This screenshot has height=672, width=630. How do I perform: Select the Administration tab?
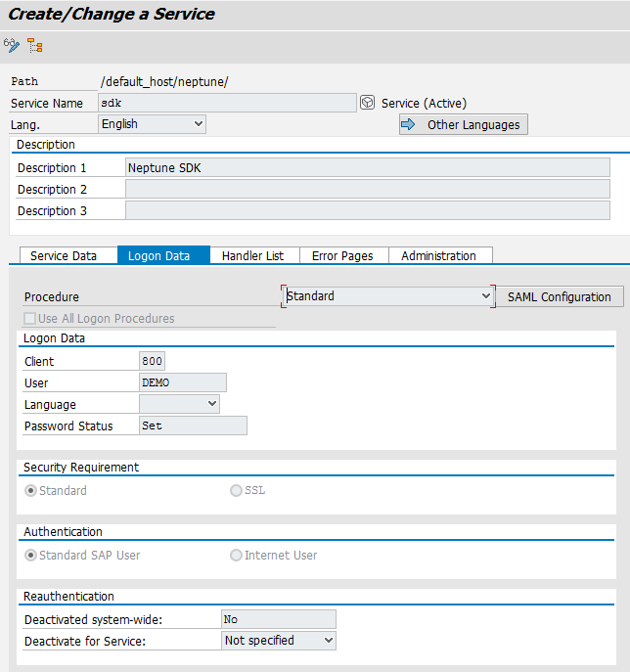[438, 255]
